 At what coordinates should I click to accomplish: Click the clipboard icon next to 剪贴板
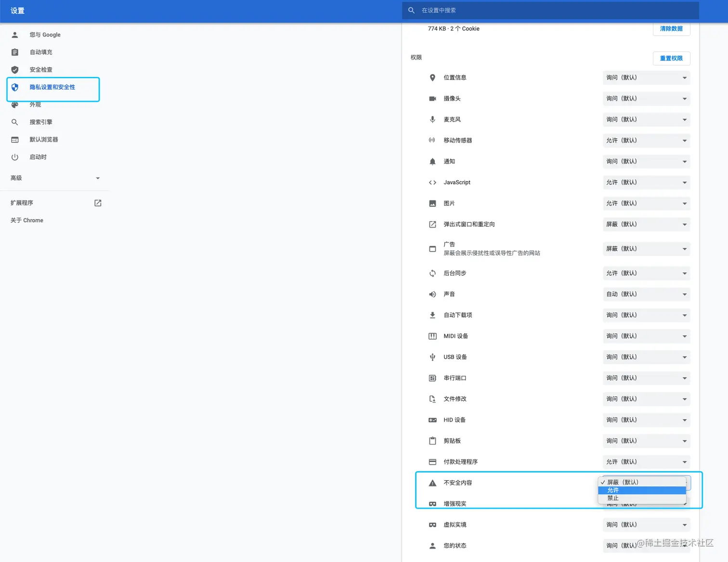[x=432, y=441]
